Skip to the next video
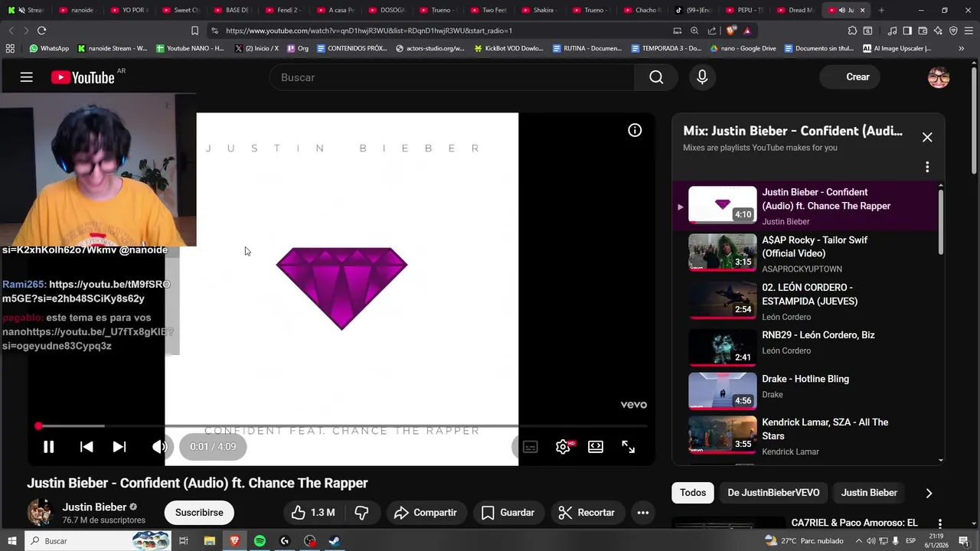Image resolution: width=980 pixels, height=551 pixels. [x=119, y=447]
